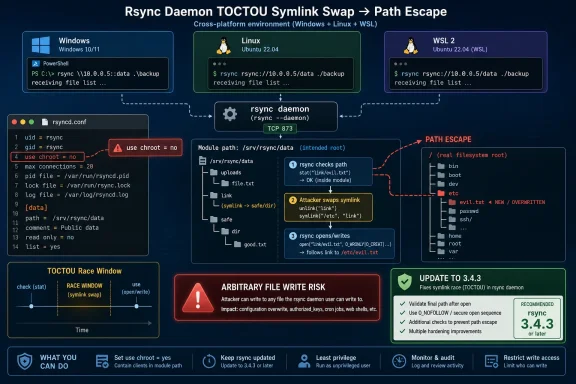Click the ssh/ entry under etc

461,219
